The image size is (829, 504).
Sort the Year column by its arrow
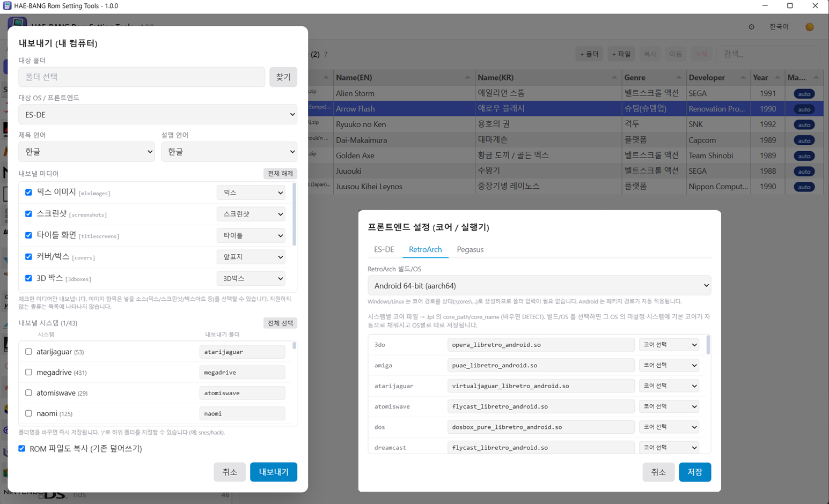pos(777,77)
